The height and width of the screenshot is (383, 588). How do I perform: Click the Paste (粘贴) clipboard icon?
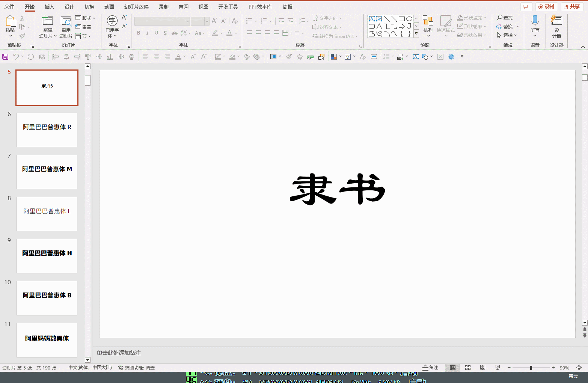tap(10, 21)
